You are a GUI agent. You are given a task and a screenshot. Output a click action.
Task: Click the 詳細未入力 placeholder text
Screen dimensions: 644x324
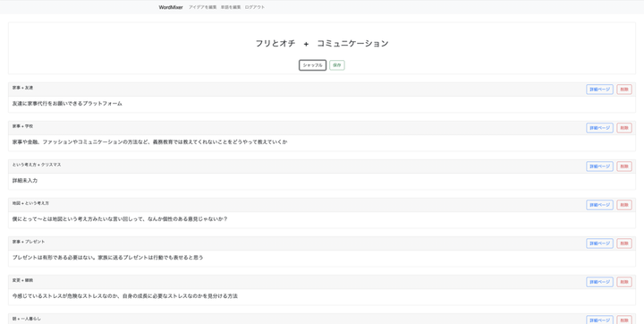click(x=25, y=181)
